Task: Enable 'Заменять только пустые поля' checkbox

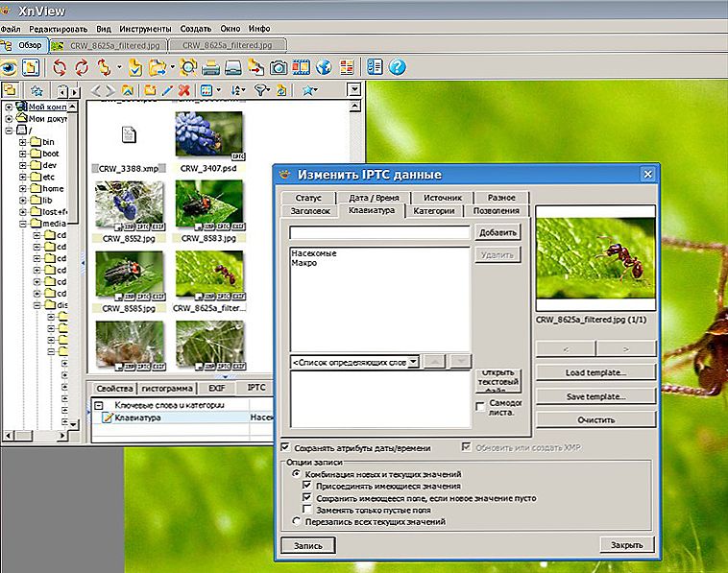Action: click(x=307, y=510)
